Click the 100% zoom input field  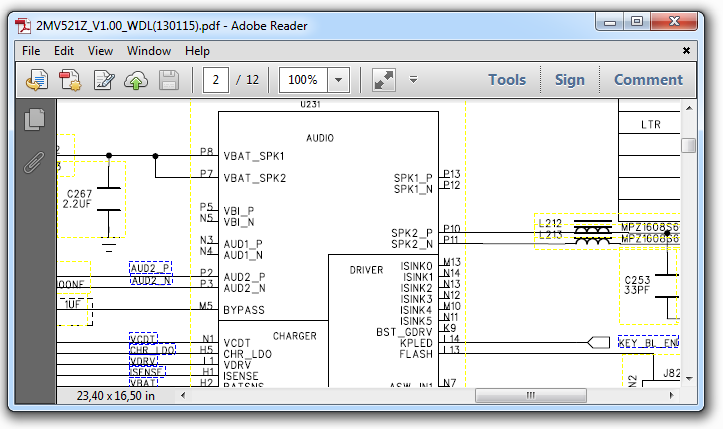tap(303, 80)
